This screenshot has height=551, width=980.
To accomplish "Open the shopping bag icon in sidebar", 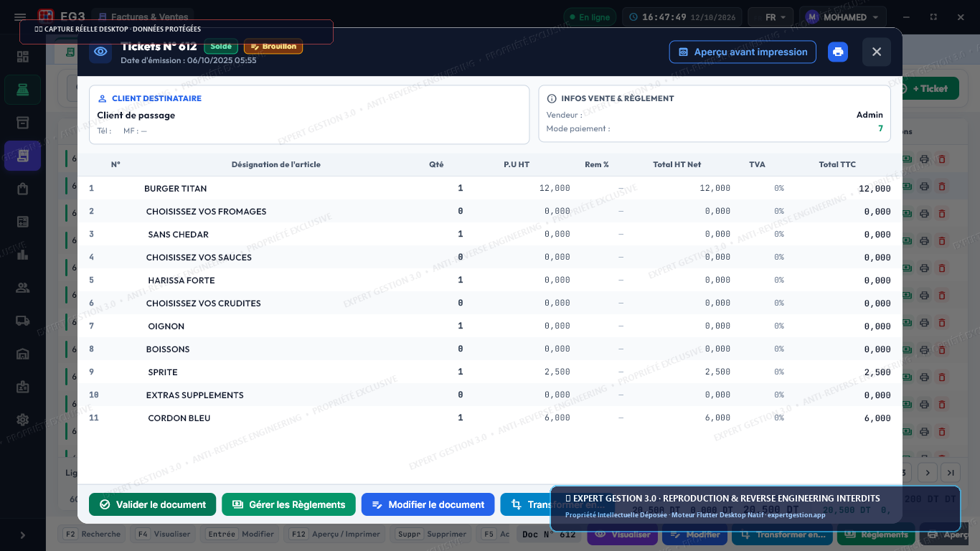I will click(23, 189).
